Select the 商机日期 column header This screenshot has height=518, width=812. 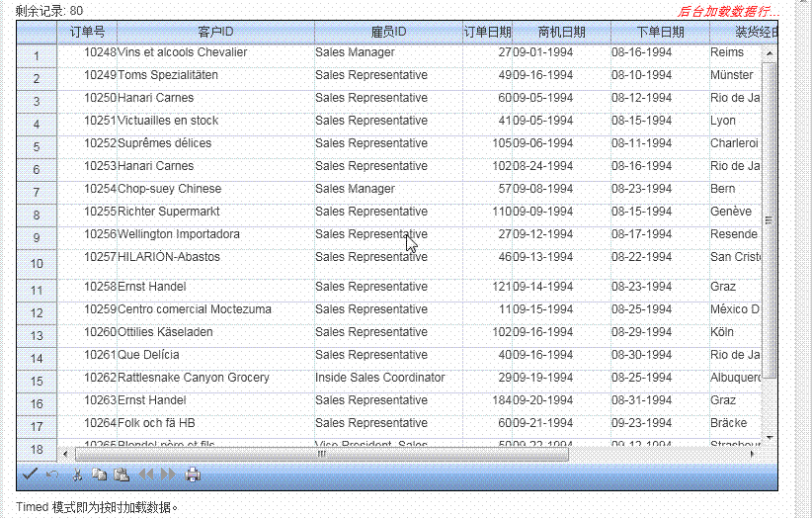point(561,32)
